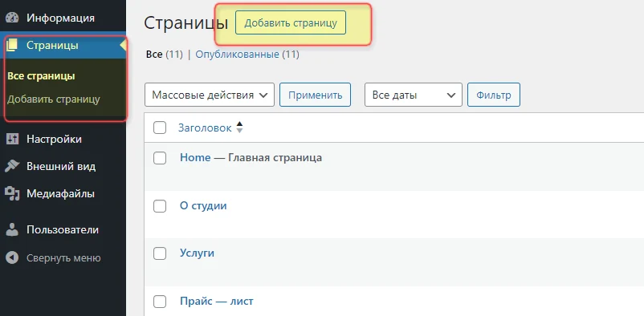Open the Home page title link
644x316 pixels.
(x=195, y=157)
